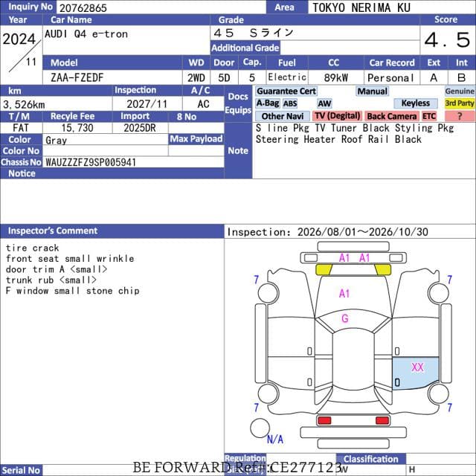This screenshot has width=476, height=476.
Task: Click the note line starting with S line Pkg
Action: tap(355, 128)
